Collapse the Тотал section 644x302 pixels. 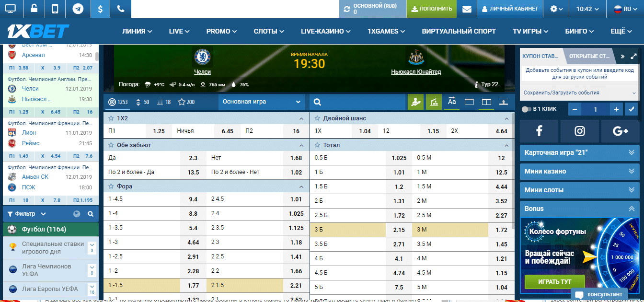click(507, 145)
